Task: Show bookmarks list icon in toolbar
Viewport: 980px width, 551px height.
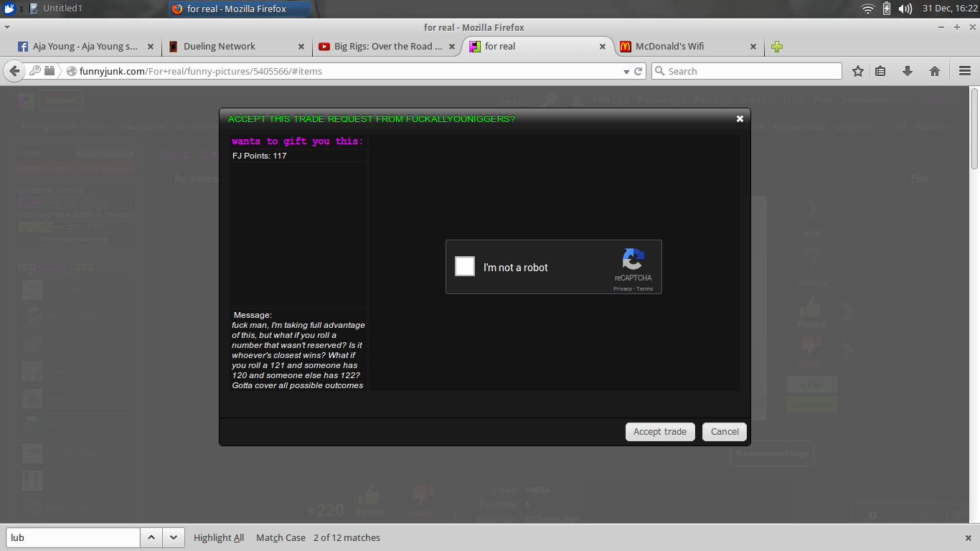Action: click(881, 71)
